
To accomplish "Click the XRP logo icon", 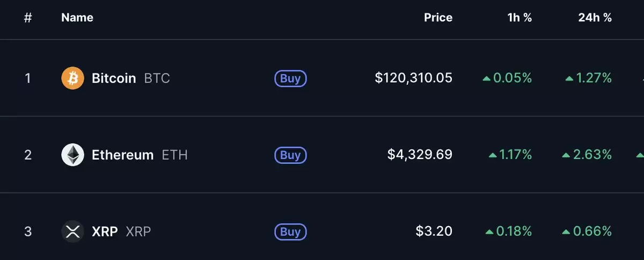I will 73,232.
